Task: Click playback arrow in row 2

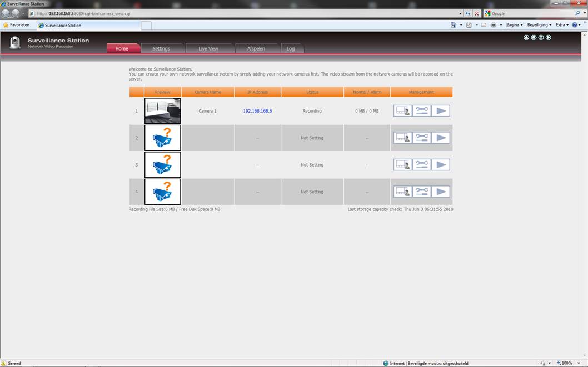Action: 441,138
